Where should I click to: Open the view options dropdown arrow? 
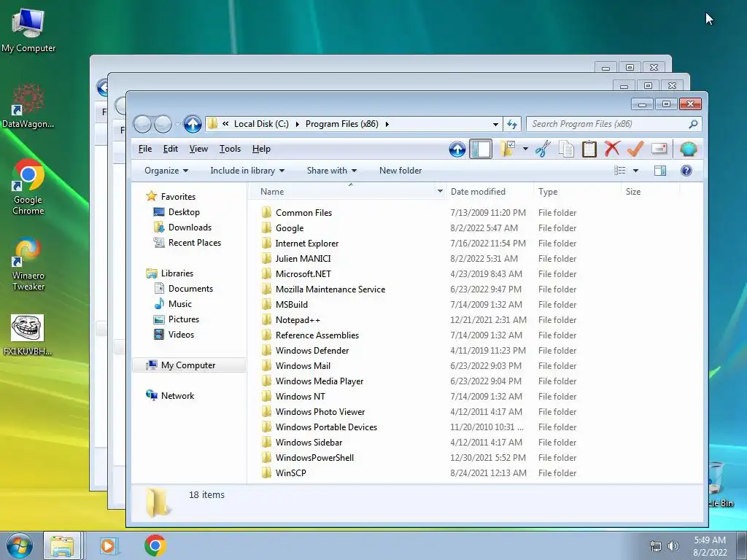coord(635,171)
